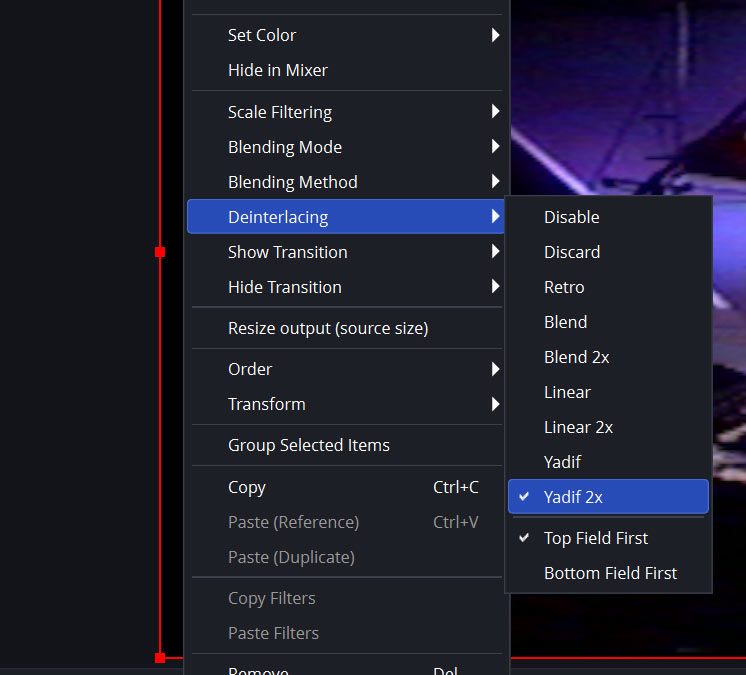Expand the Blending Mode submenu

point(285,147)
